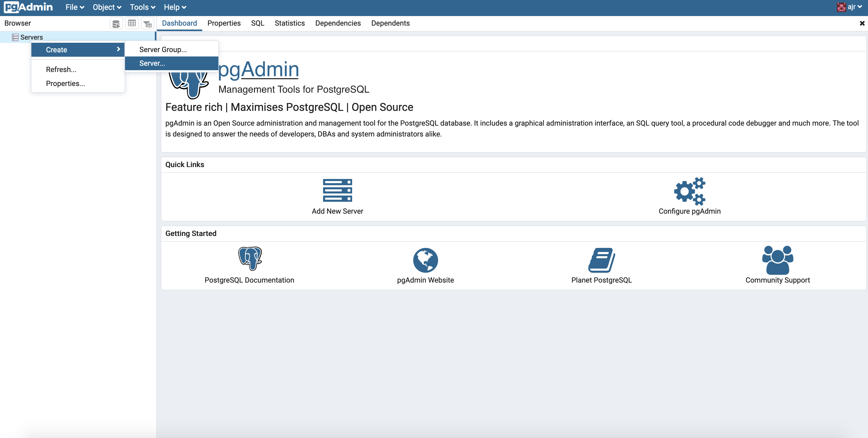
Task: Select the Servers tree item
Action: (32, 37)
